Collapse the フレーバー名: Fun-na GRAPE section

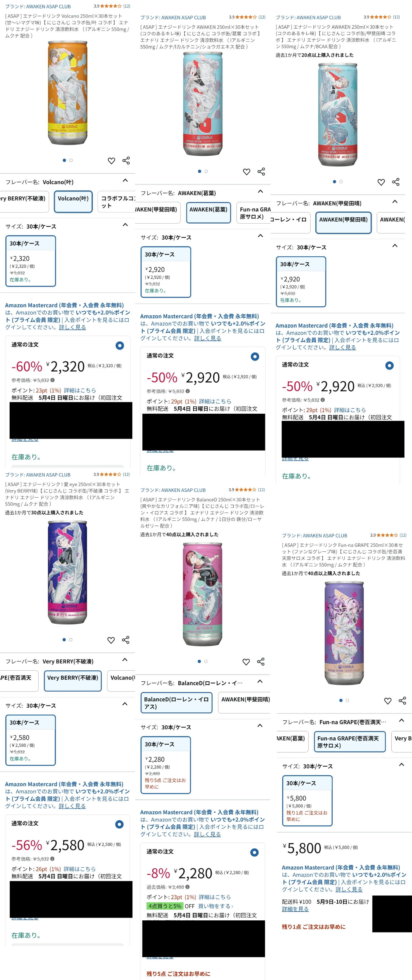[401, 721]
